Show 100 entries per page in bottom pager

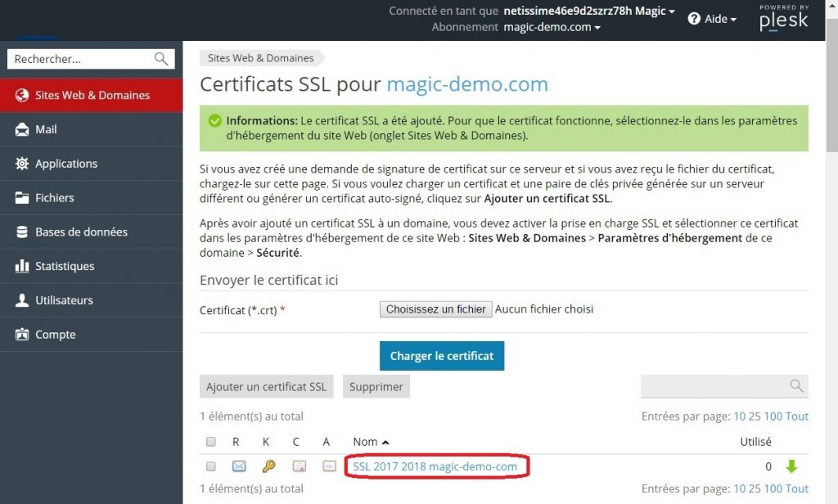pyautogui.click(x=773, y=488)
